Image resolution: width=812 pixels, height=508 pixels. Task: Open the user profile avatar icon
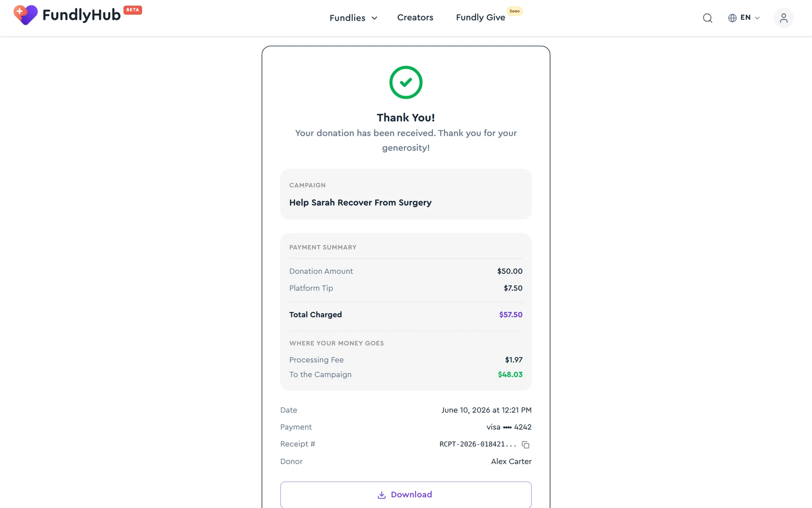pos(784,18)
